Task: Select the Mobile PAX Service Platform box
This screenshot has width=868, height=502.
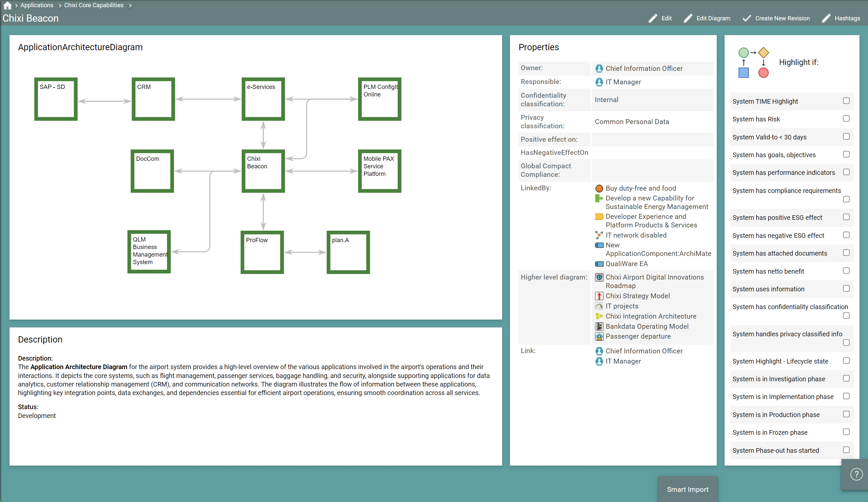Action: pos(380,171)
